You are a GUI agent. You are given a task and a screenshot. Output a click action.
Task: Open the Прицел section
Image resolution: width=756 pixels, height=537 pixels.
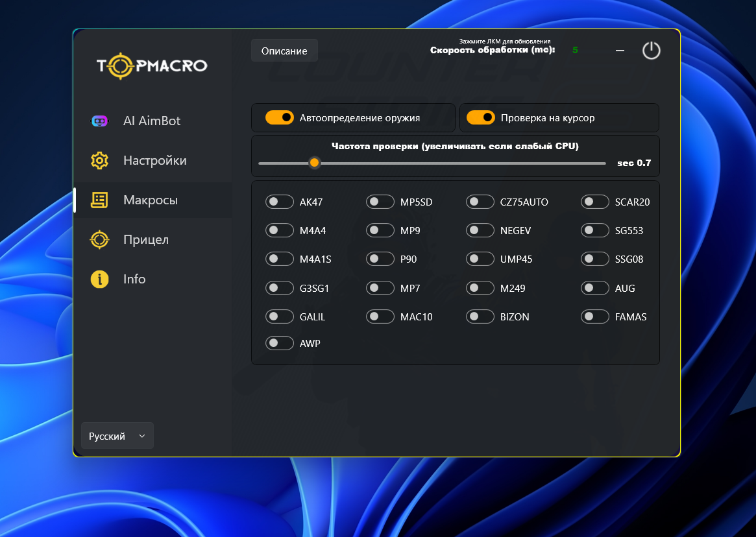[x=153, y=239]
